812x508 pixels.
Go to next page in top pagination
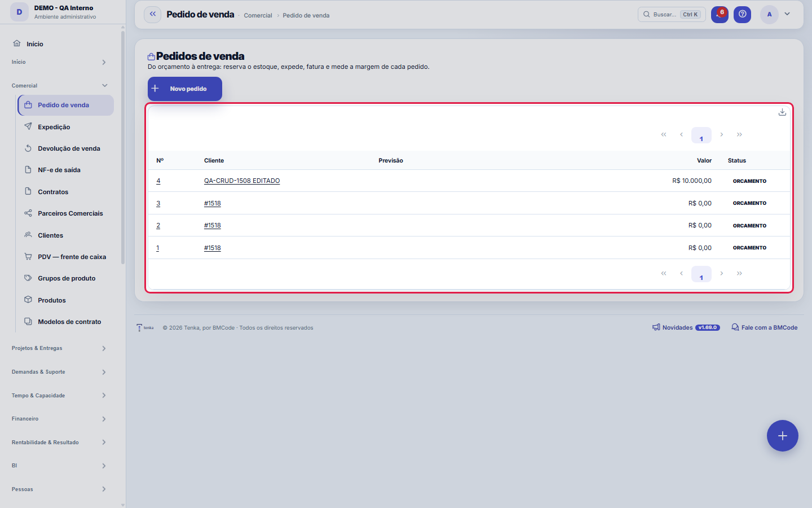[721, 134]
